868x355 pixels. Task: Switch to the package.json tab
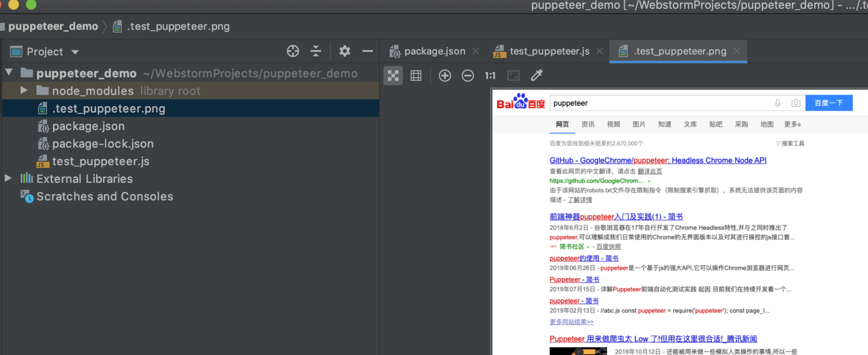(434, 51)
